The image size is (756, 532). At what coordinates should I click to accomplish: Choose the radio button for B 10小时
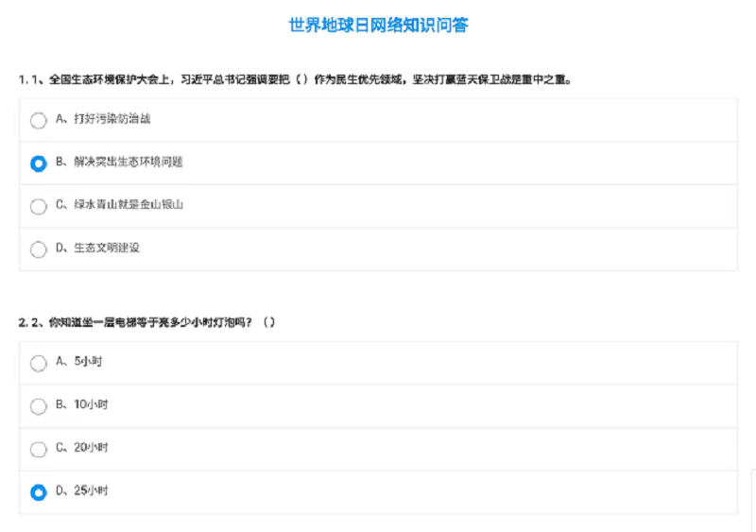click(x=38, y=406)
